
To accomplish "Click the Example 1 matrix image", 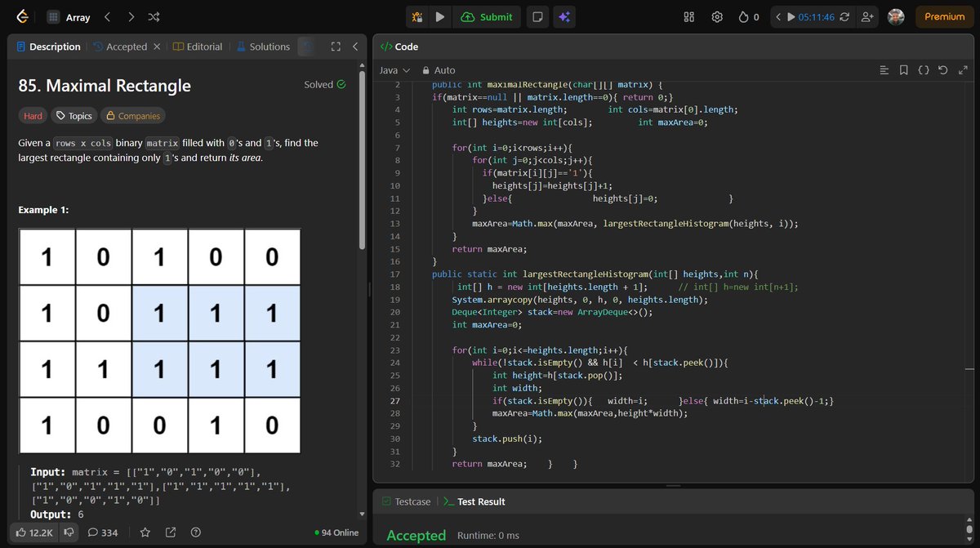I will (x=159, y=341).
